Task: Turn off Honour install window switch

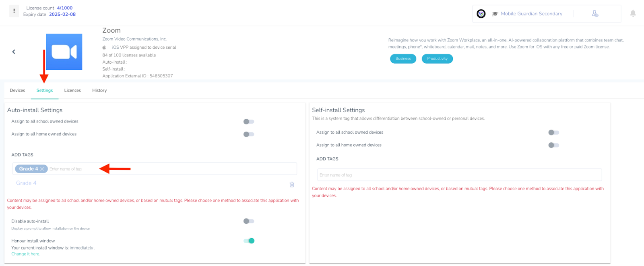Action: tap(249, 241)
